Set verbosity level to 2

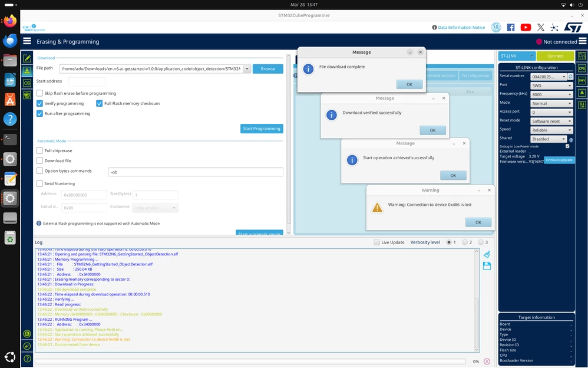465,242
